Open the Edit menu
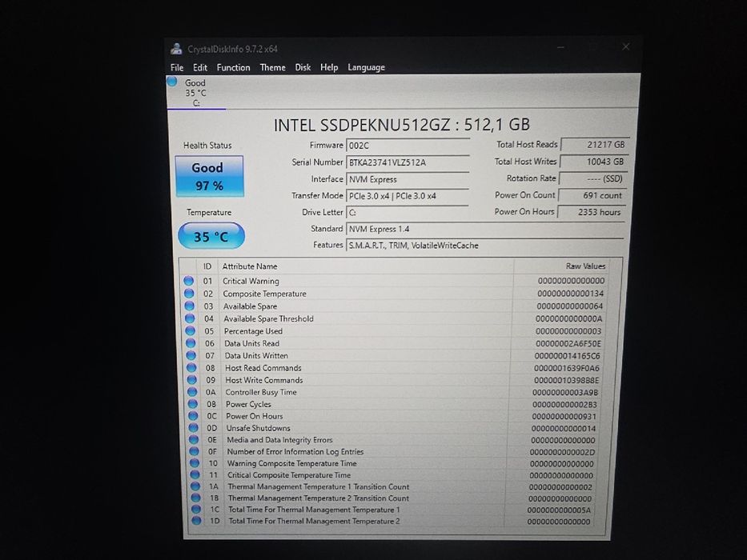 coord(200,68)
